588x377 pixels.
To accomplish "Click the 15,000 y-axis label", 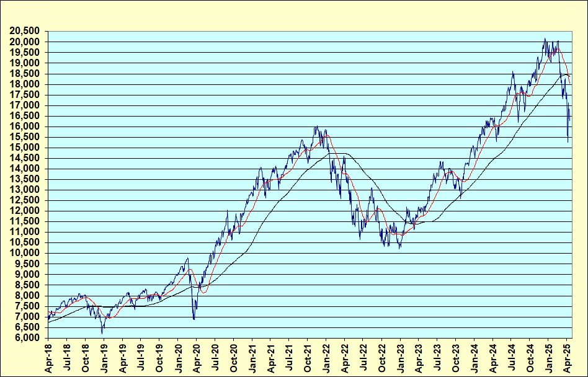I will [x=24, y=148].
